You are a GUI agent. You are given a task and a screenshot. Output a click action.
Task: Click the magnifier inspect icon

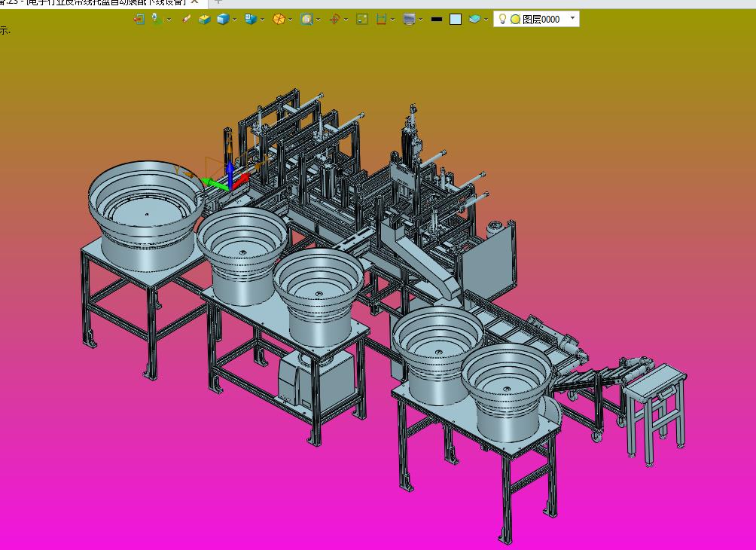[306, 20]
